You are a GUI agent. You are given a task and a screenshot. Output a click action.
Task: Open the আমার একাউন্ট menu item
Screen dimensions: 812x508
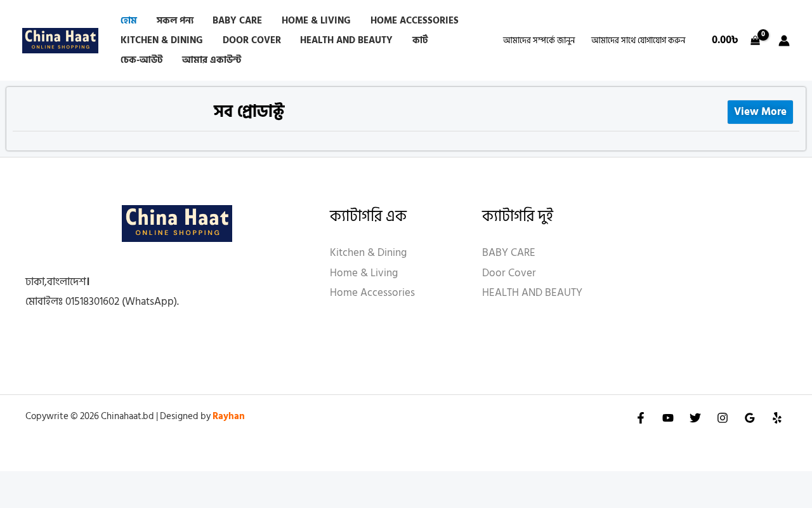[211, 60]
